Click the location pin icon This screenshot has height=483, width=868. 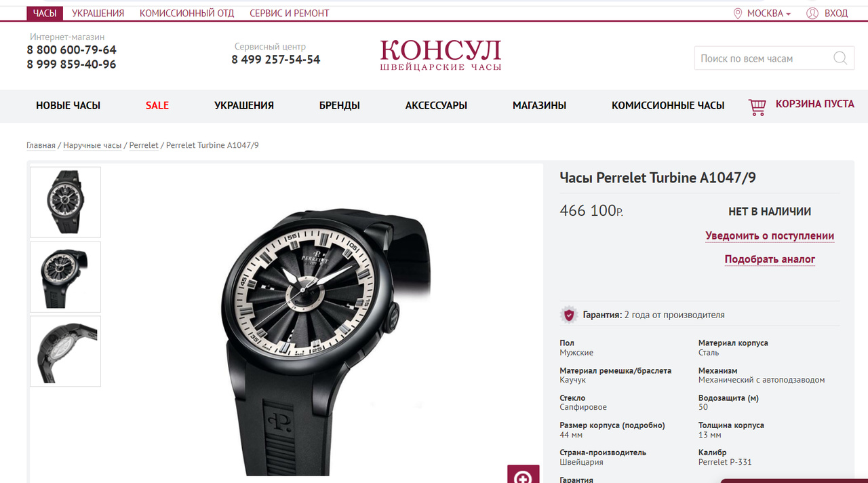(x=738, y=14)
